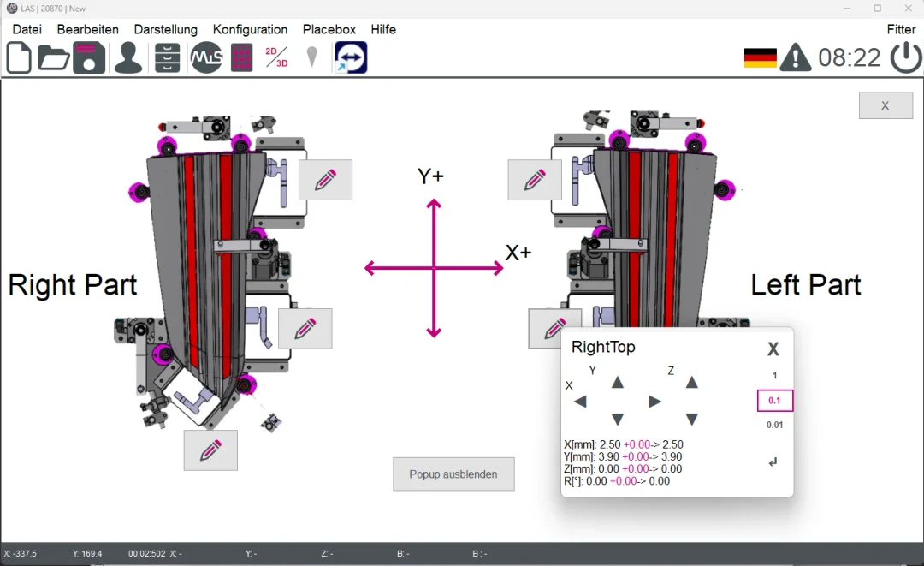Click the warning triangle icon

click(x=795, y=58)
